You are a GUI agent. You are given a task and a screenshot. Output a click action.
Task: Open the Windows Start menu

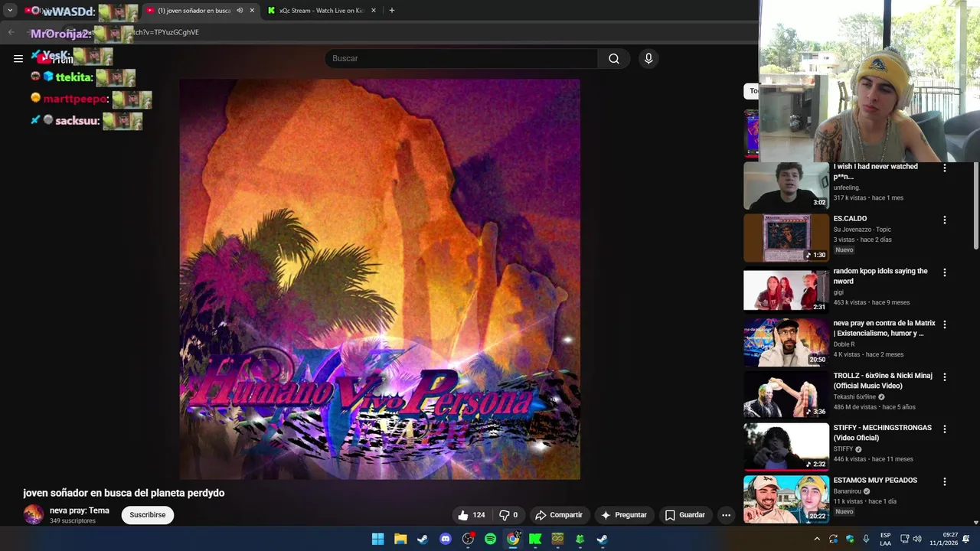click(377, 539)
